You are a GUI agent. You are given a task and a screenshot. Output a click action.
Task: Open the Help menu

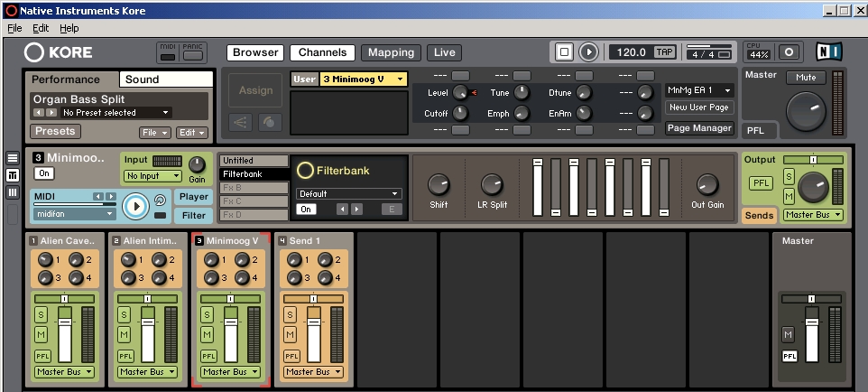click(x=69, y=28)
